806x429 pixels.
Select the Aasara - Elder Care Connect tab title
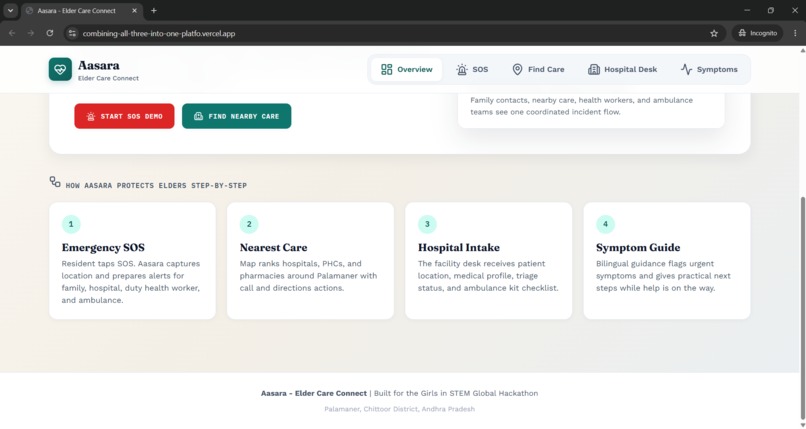pos(76,10)
